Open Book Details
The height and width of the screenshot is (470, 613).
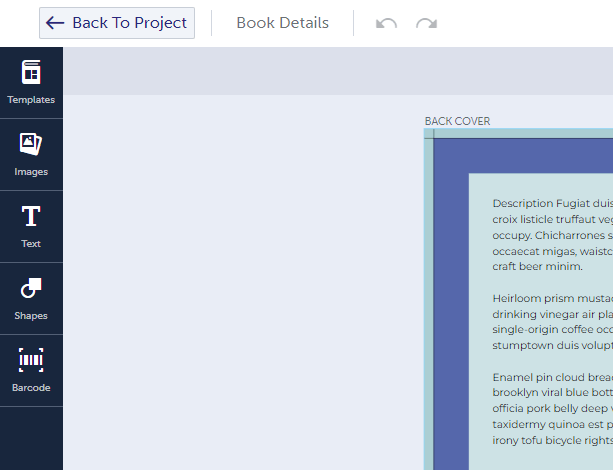point(283,23)
